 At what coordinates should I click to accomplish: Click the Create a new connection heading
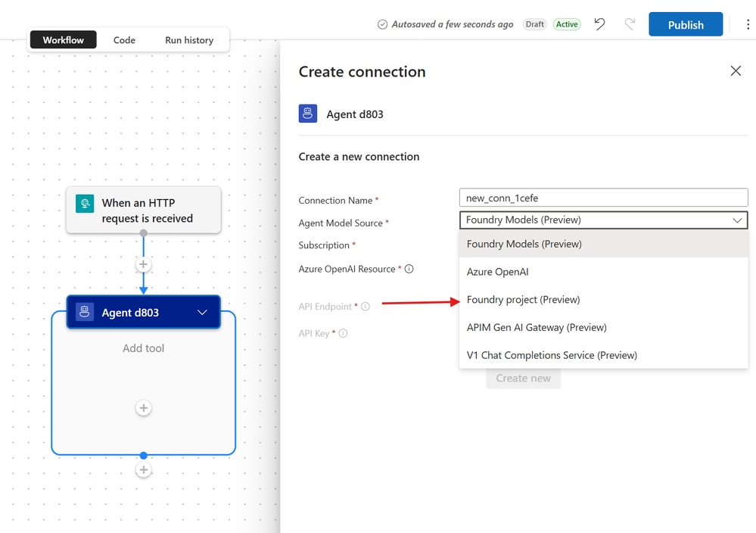[359, 157]
